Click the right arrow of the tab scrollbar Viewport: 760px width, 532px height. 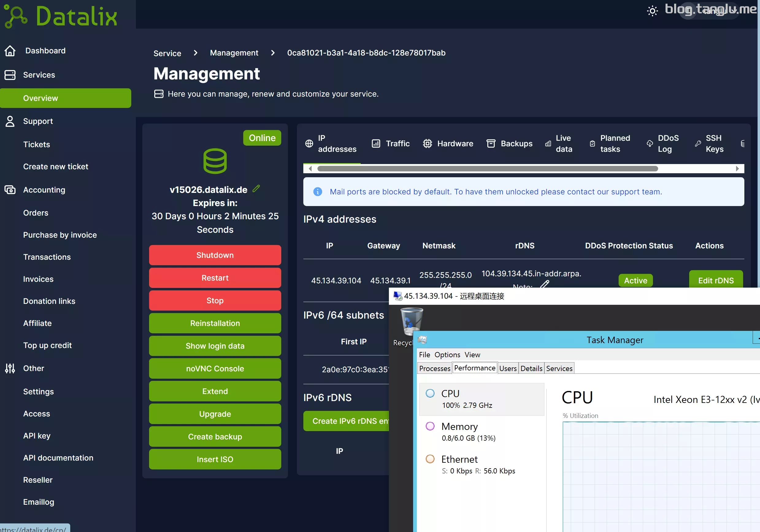tap(737, 169)
